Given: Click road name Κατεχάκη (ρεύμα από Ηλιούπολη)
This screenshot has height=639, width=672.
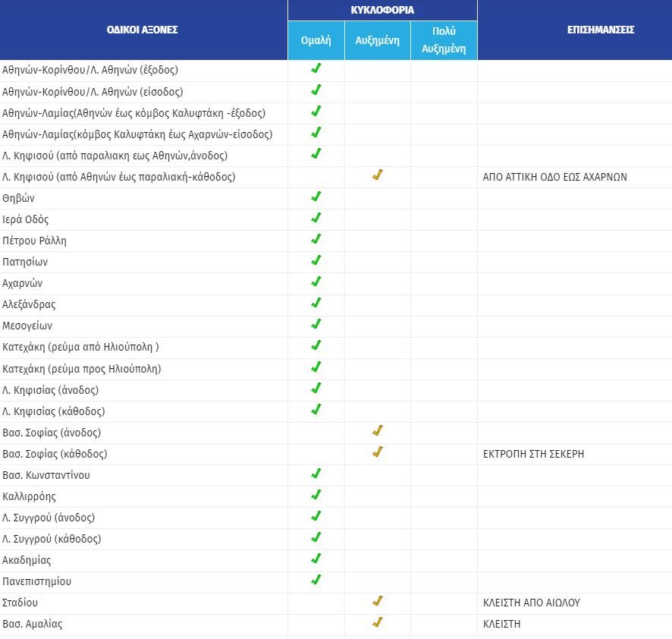Looking at the screenshot, I should 80,347.
